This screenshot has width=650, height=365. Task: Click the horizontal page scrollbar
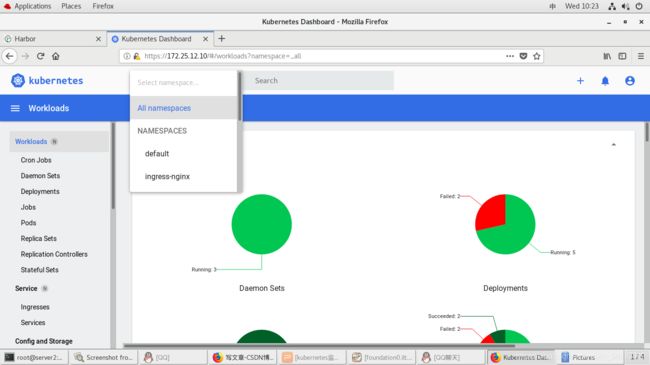[319, 345]
